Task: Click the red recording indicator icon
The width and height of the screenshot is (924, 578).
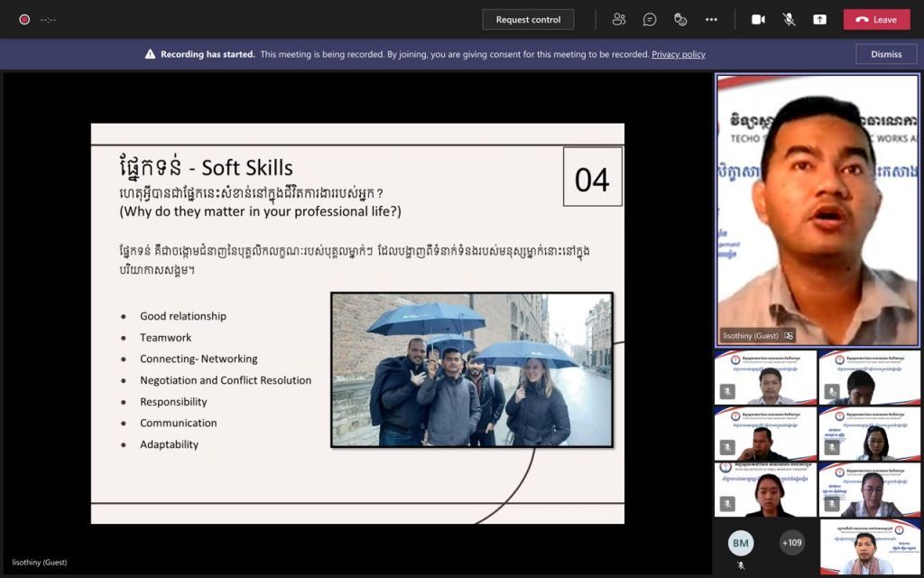Action: [x=24, y=19]
